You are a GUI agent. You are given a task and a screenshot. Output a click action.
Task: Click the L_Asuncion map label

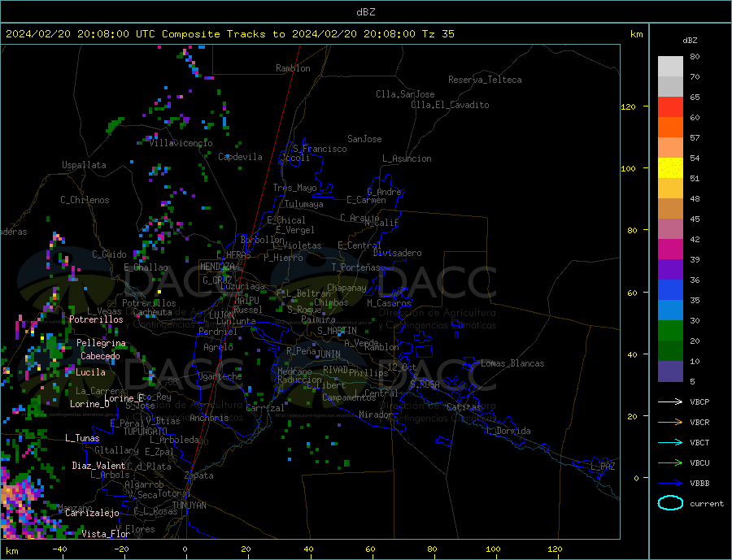[407, 158]
